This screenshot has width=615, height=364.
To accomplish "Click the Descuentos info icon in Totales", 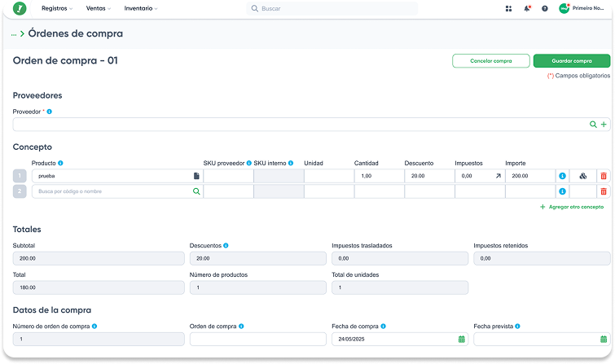I will pos(226,246).
